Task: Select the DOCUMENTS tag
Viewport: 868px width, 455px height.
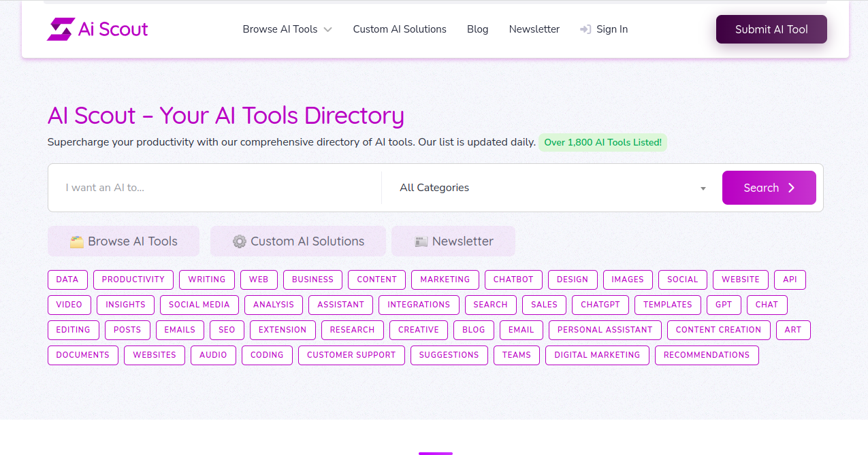Action: (x=83, y=355)
